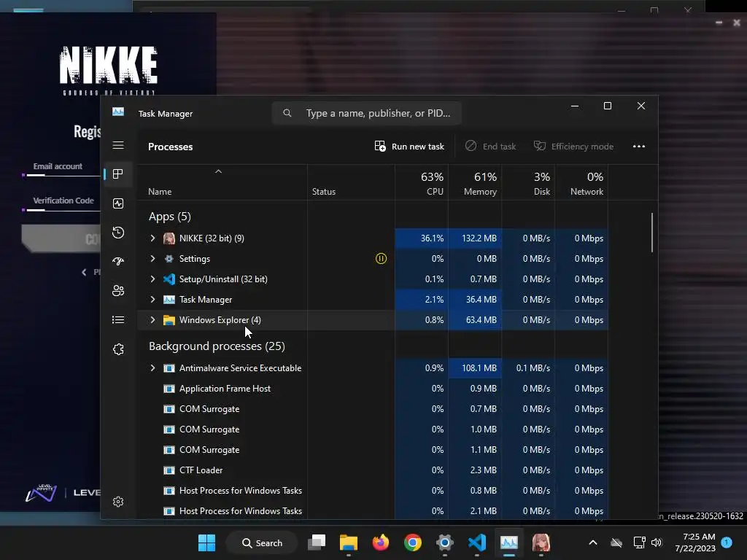Viewport: 747px width, 560px height.
Task: Click the search magnifier icon in Task Manager
Action: click(x=287, y=113)
